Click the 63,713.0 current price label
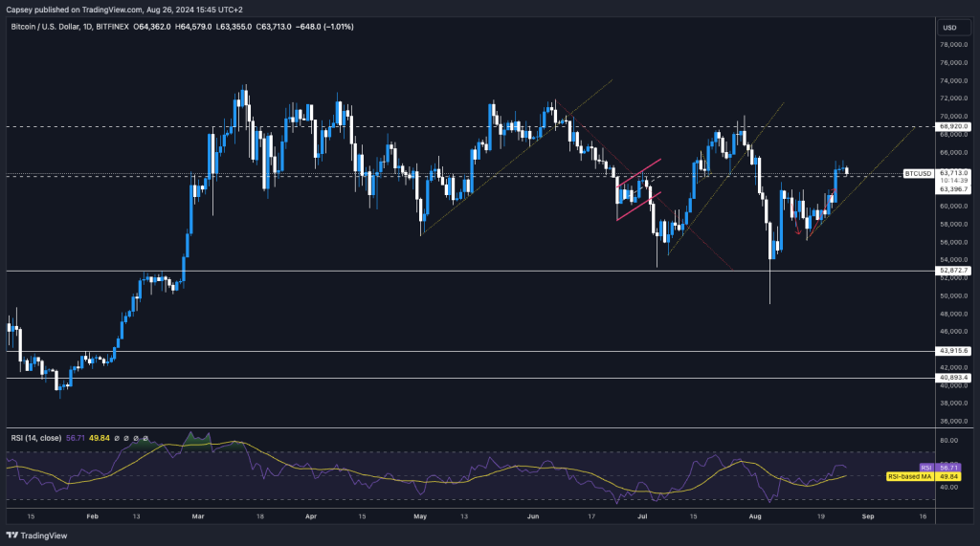The height and width of the screenshot is (546, 980). pyautogui.click(x=954, y=173)
